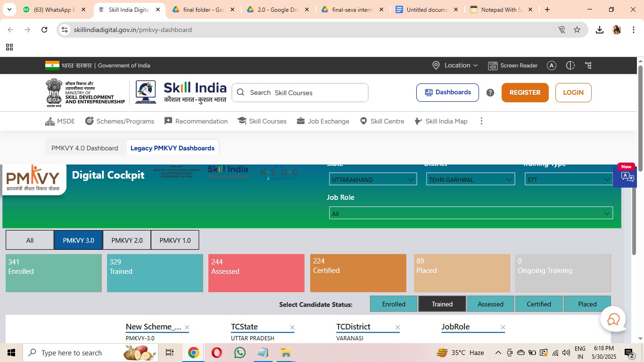Open Skill Courses menu item
This screenshot has height=362, width=644.
coord(262,121)
